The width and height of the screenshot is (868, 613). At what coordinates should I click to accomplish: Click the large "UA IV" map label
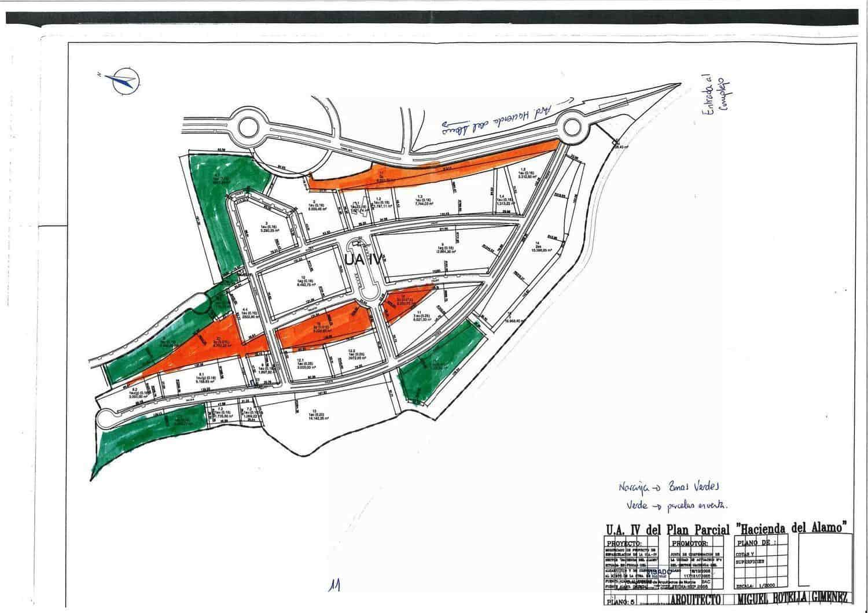pyautogui.click(x=362, y=261)
